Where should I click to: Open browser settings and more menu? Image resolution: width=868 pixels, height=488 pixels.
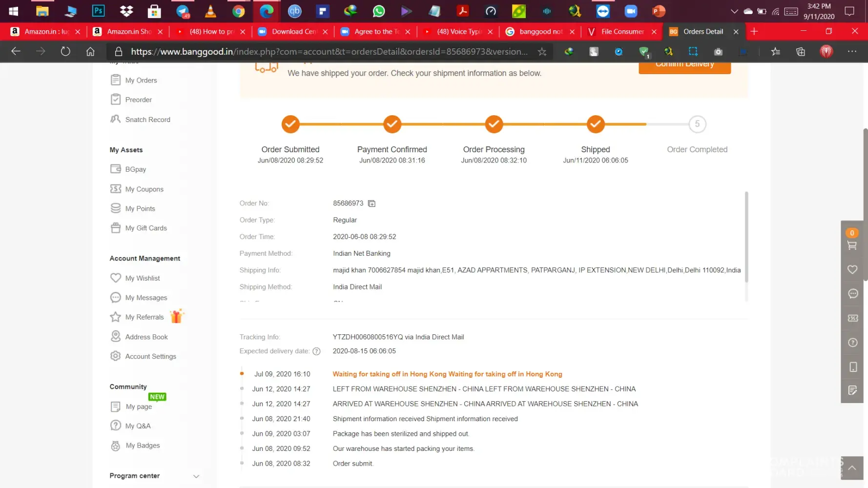[852, 52]
